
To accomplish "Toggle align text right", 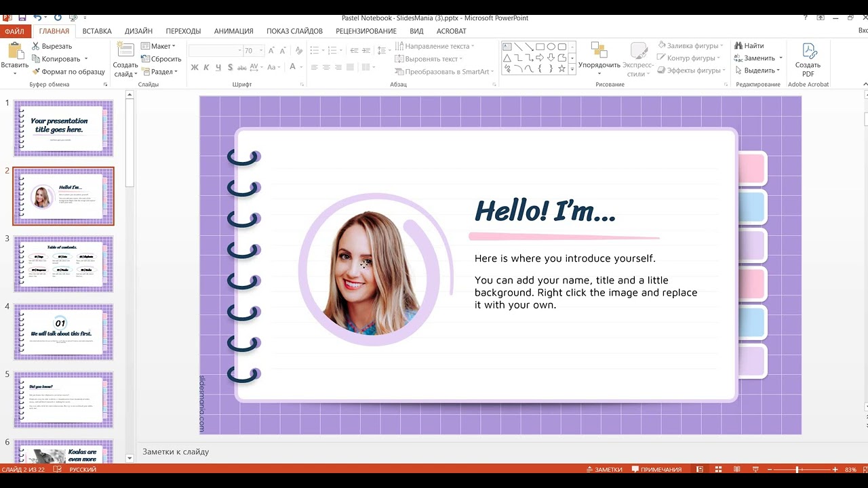I will coord(338,67).
